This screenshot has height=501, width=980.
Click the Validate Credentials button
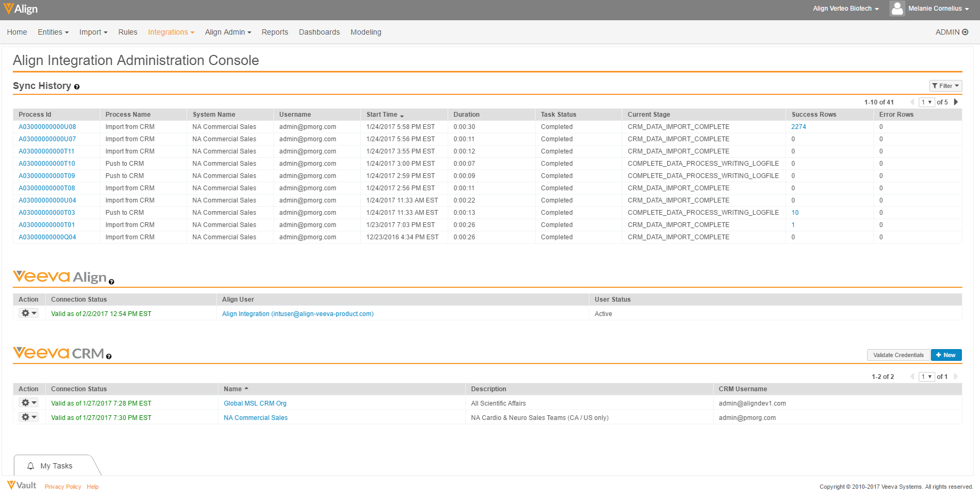898,355
